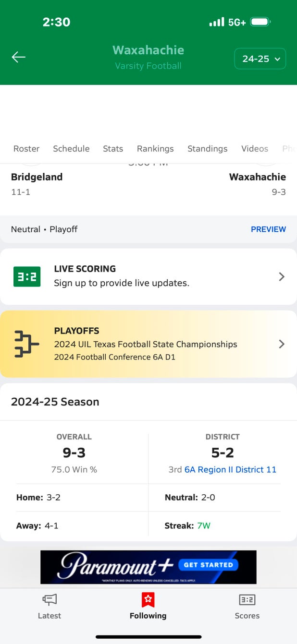Tap the cellular signal bars icon
This screenshot has height=644, width=297.
pos(217,22)
